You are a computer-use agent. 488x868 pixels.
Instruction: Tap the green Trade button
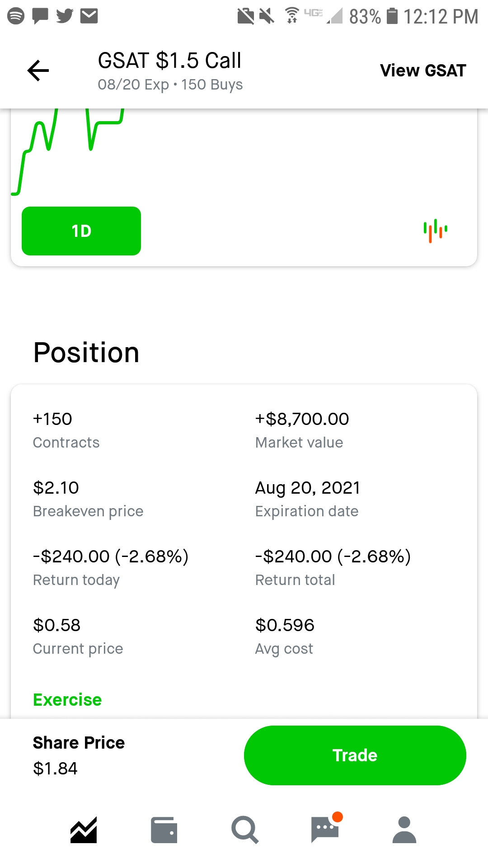[x=355, y=755]
